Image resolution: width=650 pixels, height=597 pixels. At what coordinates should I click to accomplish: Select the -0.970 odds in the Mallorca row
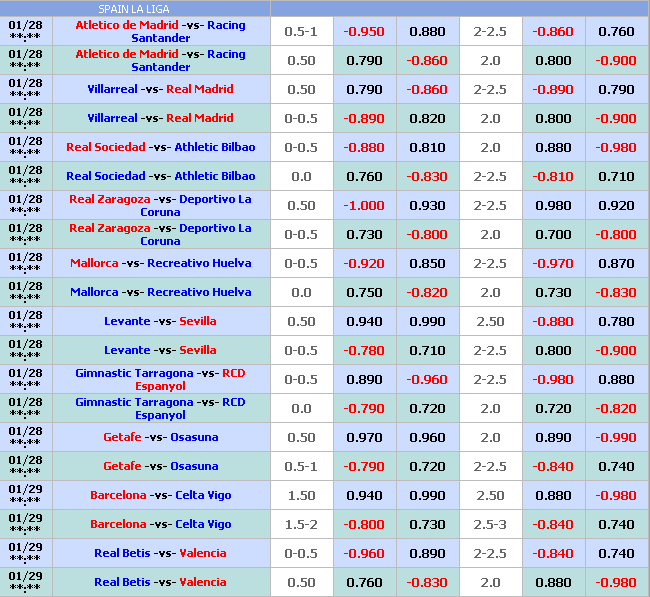(553, 263)
